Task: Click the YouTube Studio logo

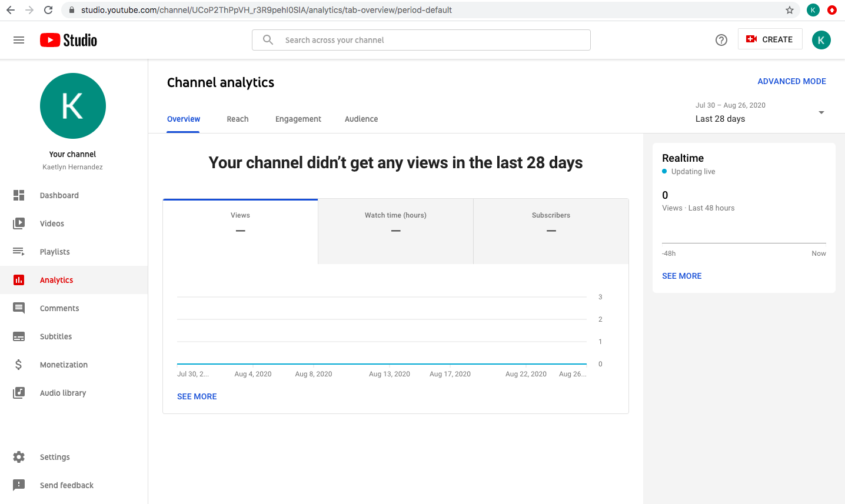Action: (x=68, y=39)
